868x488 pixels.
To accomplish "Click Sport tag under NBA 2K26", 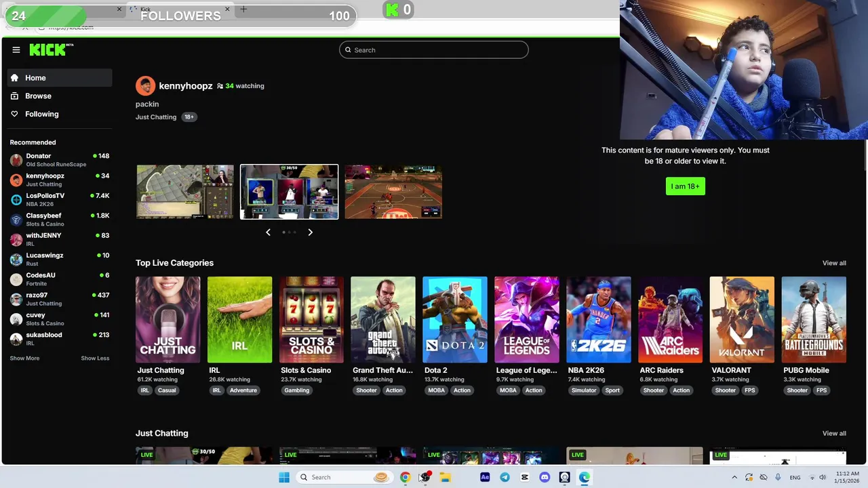I will (612, 390).
